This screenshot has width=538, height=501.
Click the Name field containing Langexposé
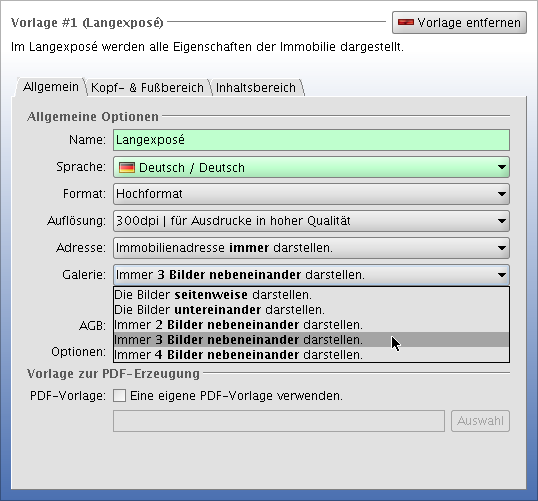pos(311,140)
